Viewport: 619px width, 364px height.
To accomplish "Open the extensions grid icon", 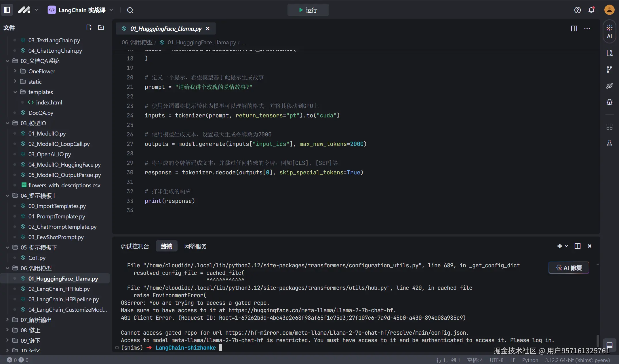I will pyautogui.click(x=609, y=127).
